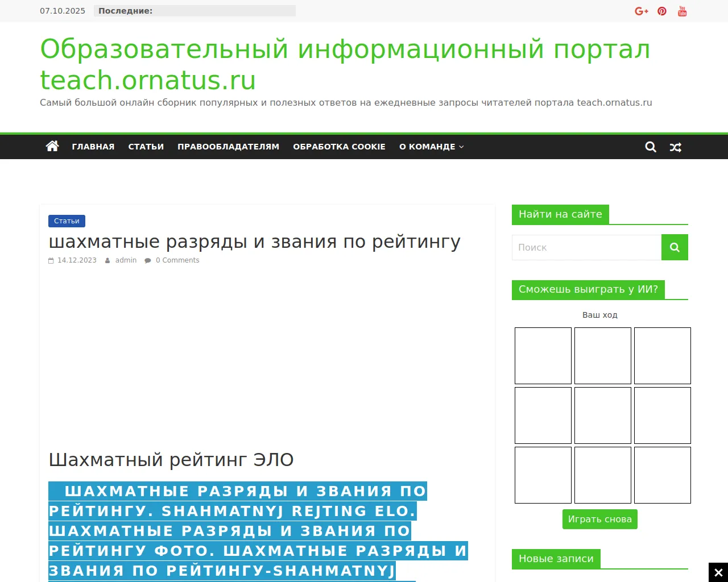
Task: Click the Сможешь выиграть у ИИ? title
Action: 588,289
